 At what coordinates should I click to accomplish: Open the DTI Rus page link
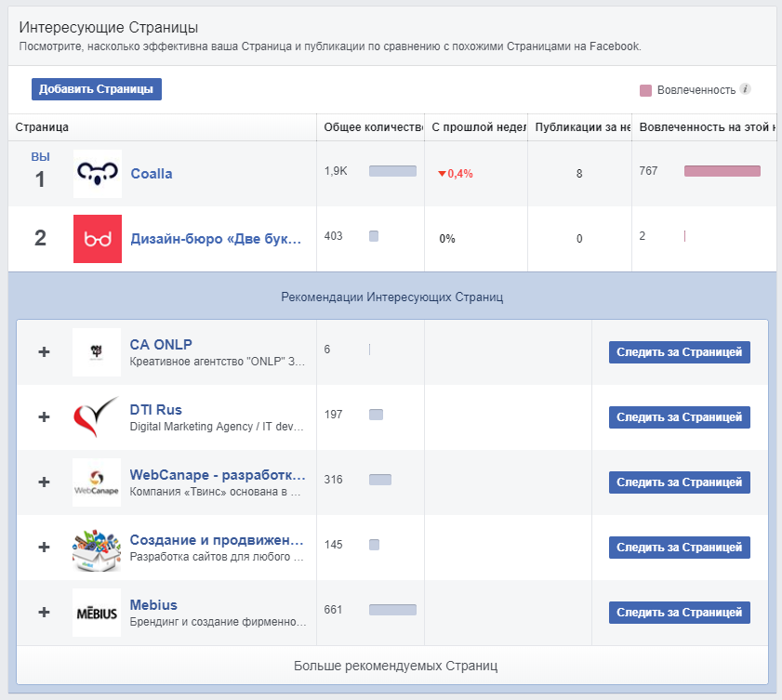[x=155, y=410]
